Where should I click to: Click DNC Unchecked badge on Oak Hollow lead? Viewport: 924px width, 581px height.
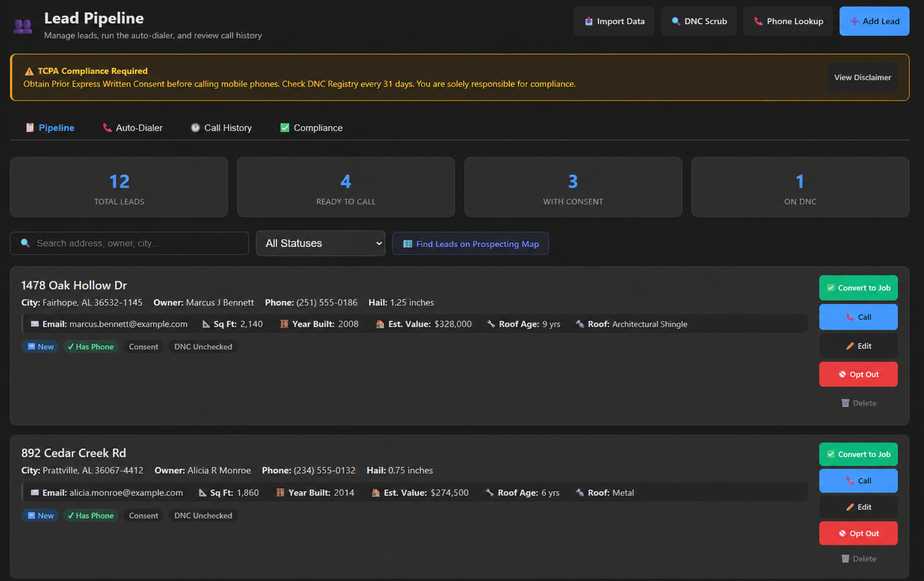point(203,347)
